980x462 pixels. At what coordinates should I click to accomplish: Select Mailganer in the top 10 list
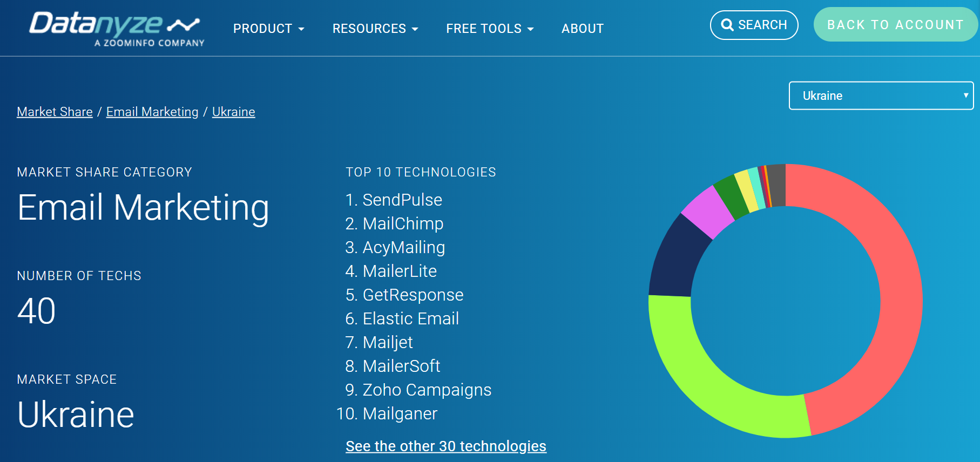pyautogui.click(x=400, y=413)
